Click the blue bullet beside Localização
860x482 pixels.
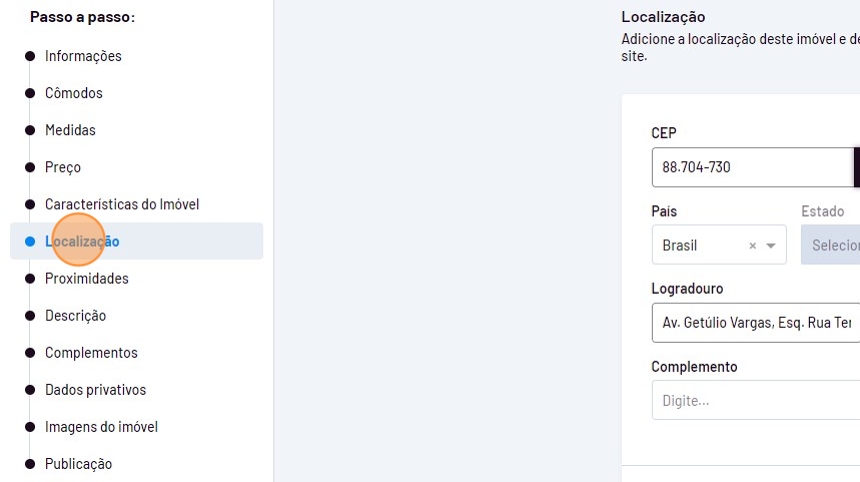[30, 241]
